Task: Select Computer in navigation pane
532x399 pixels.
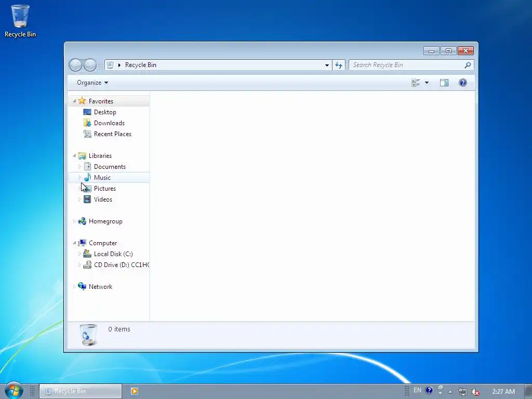Action: 103,243
